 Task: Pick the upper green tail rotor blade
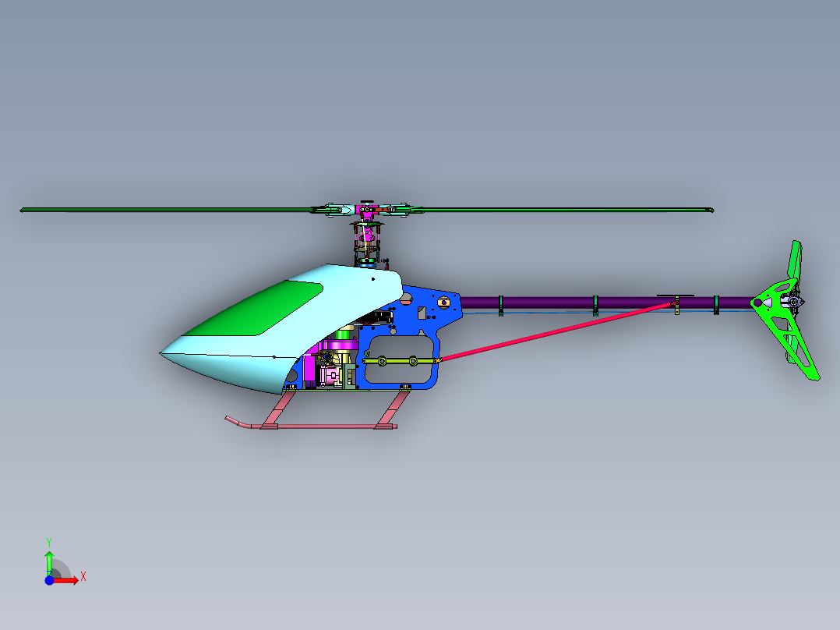tap(794, 260)
